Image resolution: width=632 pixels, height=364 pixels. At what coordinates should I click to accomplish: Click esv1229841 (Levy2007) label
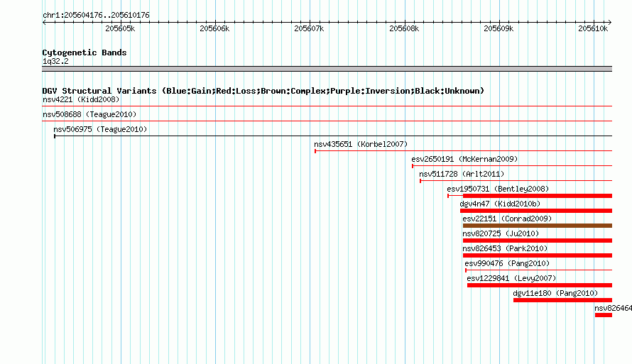click(x=511, y=278)
